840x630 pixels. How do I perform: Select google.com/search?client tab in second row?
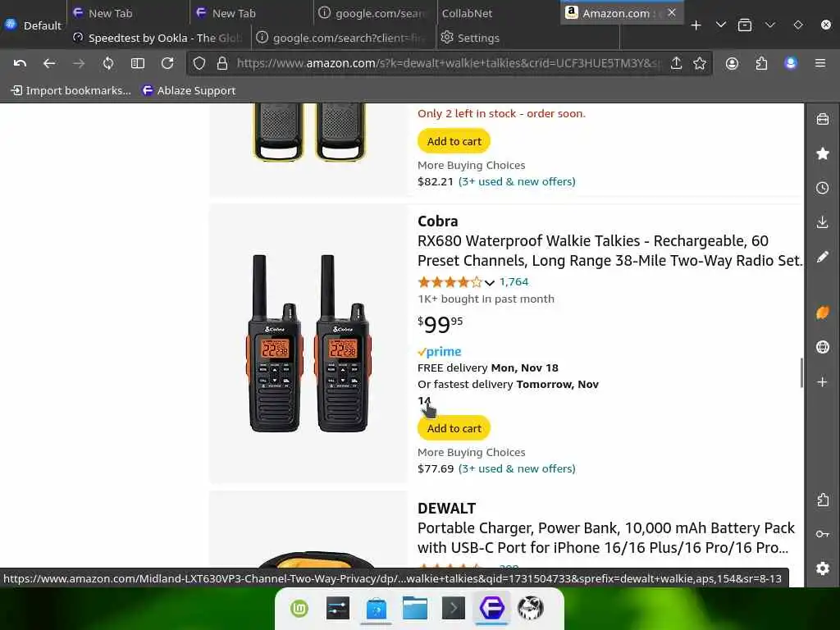click(x=344, y=38)
